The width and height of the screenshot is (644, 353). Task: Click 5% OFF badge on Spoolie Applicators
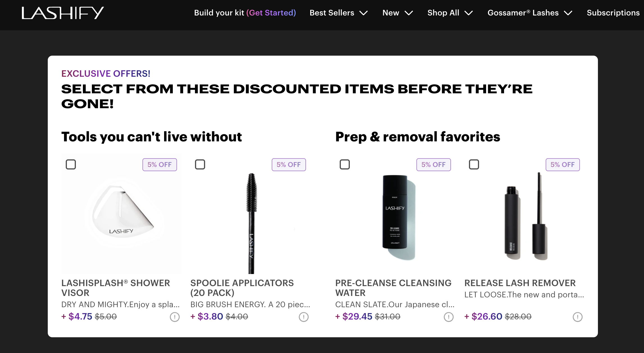pyautogui.click(x=289, y=165)
